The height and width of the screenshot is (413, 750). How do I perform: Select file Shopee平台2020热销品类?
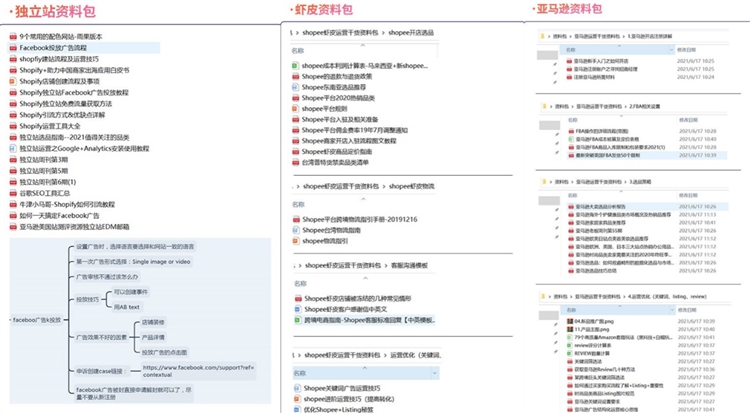click(338, 98)
